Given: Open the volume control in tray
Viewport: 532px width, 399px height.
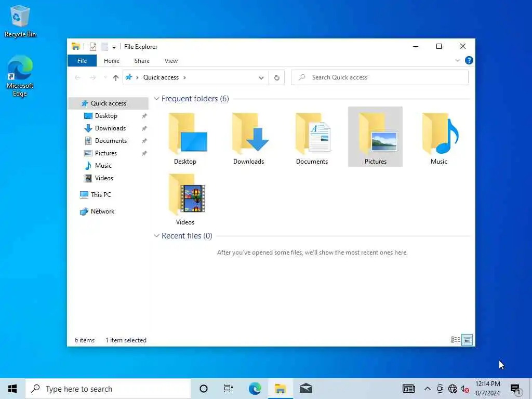Looking at the screenshot, I should pyautogui.click(x=465, y=389).
